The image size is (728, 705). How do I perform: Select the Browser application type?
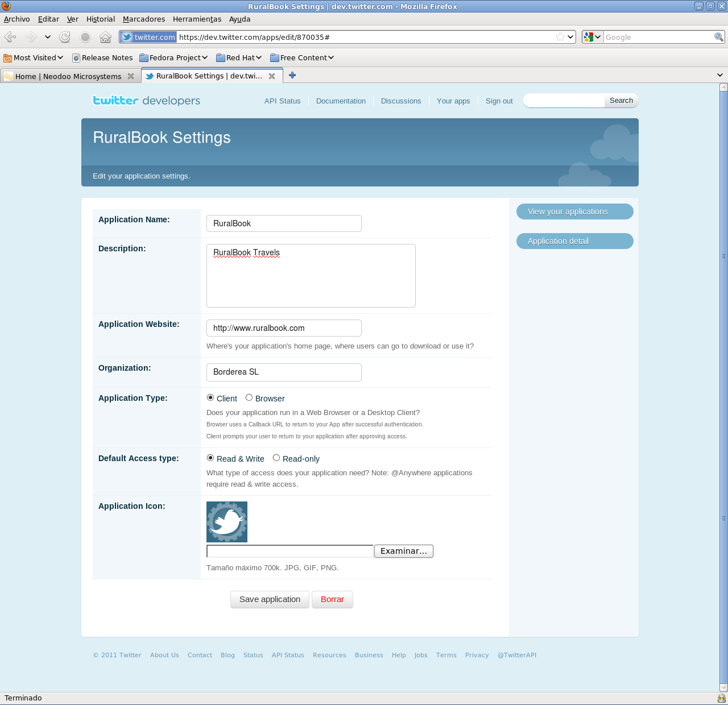tap(249, 397)
